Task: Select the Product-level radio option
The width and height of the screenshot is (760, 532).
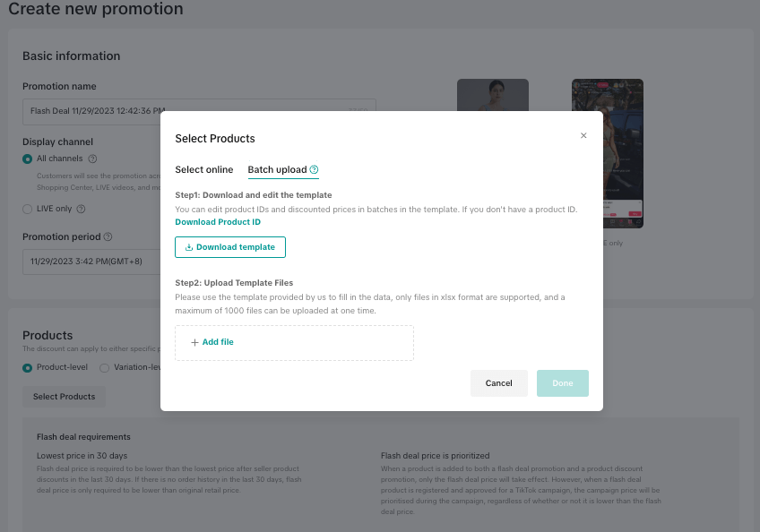Action: (x=28, y=367)
